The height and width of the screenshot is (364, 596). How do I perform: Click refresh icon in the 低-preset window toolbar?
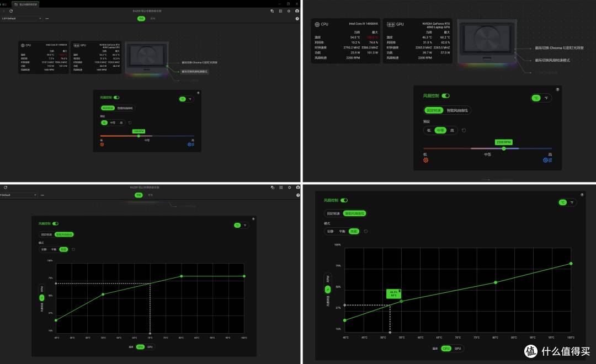11,11
